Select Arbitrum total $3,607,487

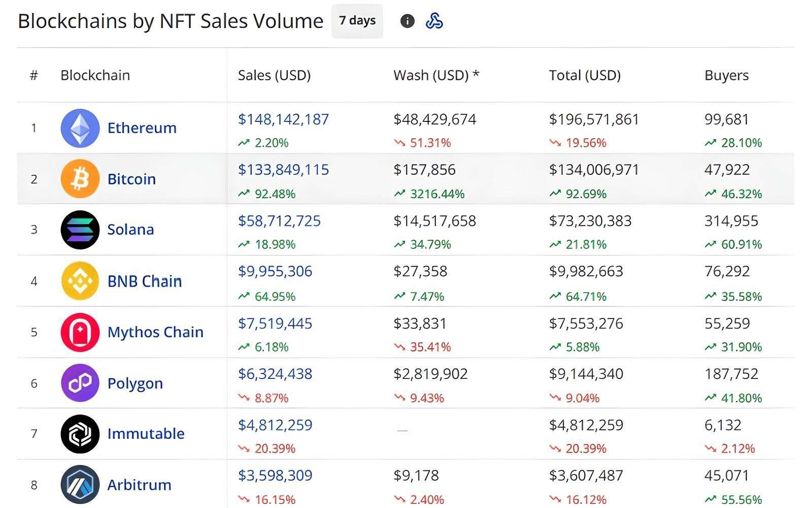(586, 475)
